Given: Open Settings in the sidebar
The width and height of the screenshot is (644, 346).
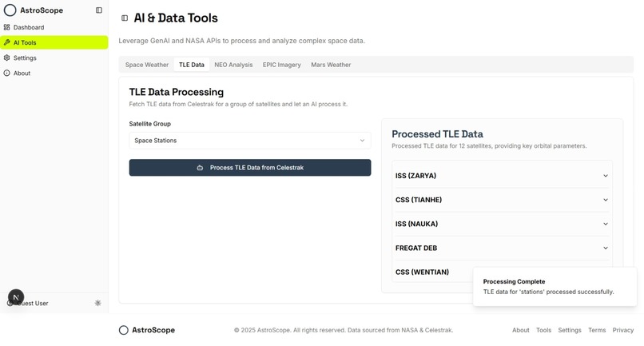Looking at the screenshot, I should [54, 58].
